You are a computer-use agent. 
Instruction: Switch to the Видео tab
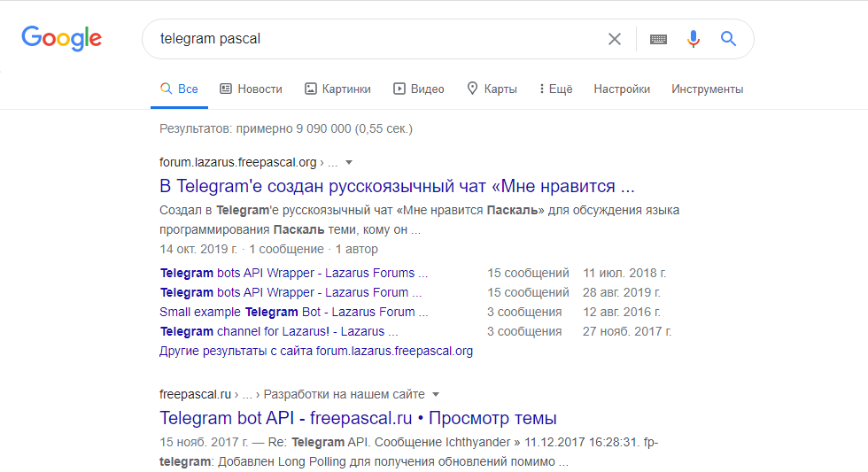418,89
